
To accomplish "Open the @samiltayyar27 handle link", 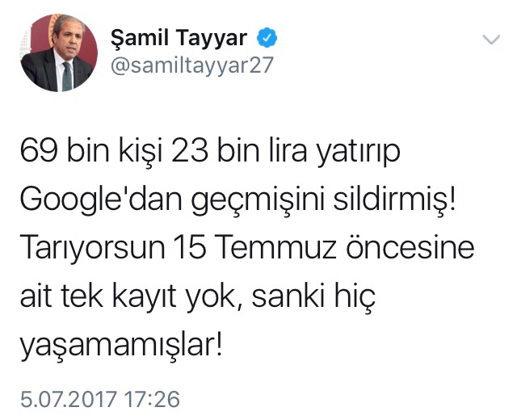I will coord(192,65).
